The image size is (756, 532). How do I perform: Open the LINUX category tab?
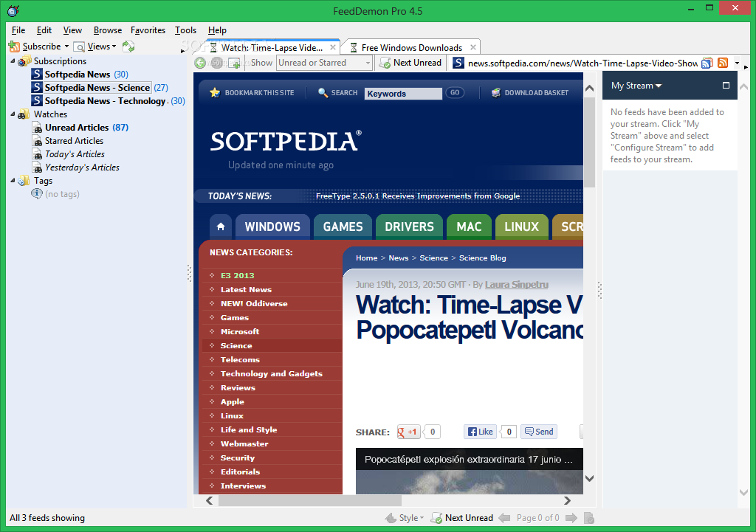(x=522, y=227)
